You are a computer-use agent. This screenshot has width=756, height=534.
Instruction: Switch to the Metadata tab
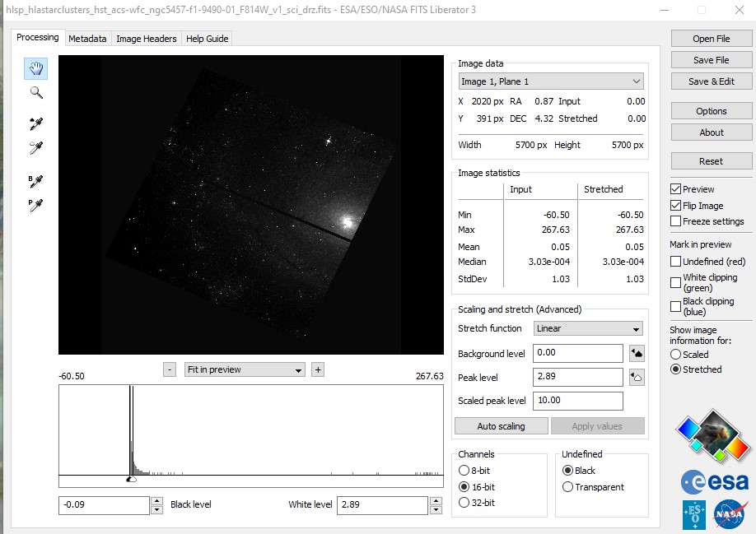click(87, 39)
